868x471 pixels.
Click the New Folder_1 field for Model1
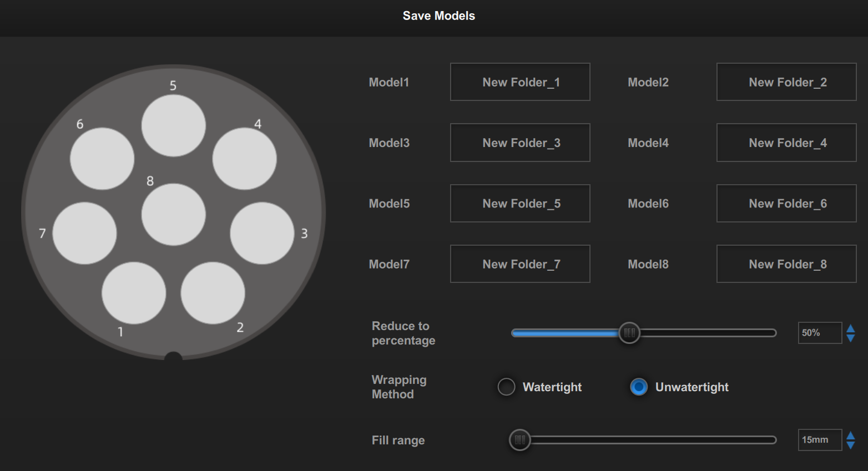(x=520, y=82)
